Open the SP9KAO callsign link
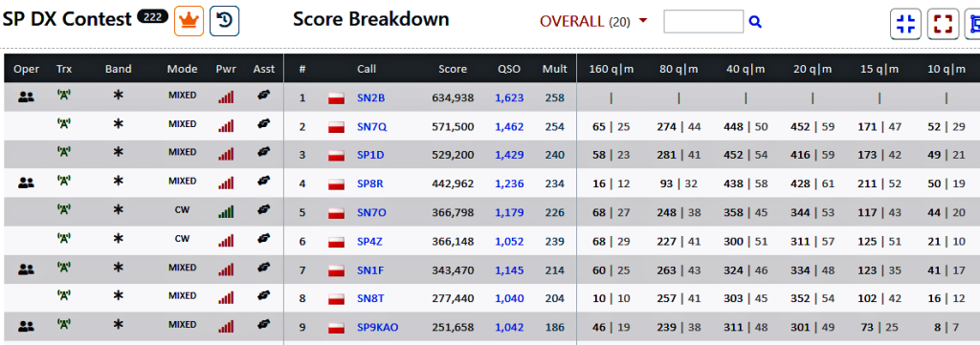Screen dimensions: 980x345 (x=377, y=328)
